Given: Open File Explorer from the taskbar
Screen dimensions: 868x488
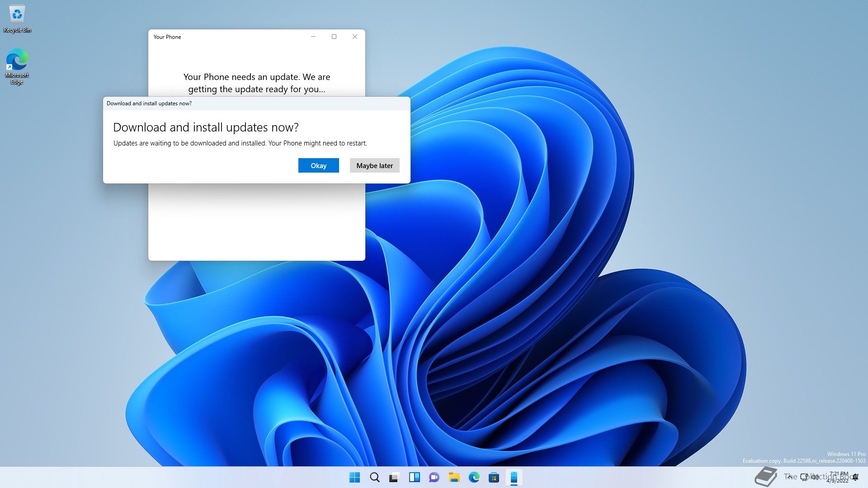Looking at the screenshot, I should (454, 477).
